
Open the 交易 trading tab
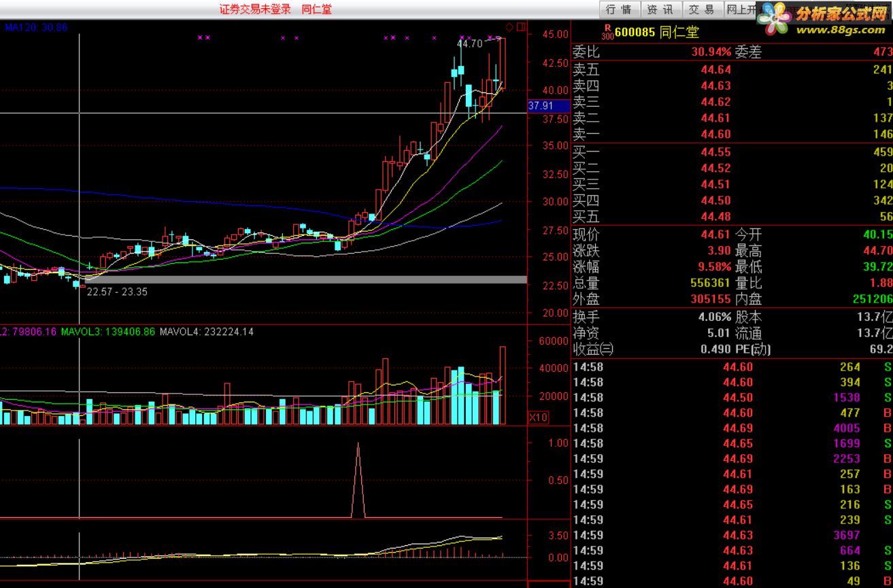pyautogui.click(x=701, y=10)
